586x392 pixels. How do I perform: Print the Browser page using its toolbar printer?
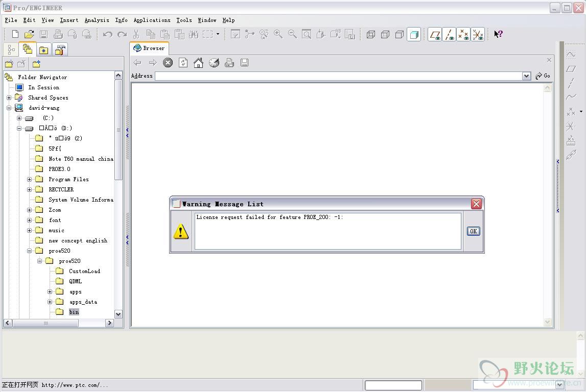click(229, 63)
